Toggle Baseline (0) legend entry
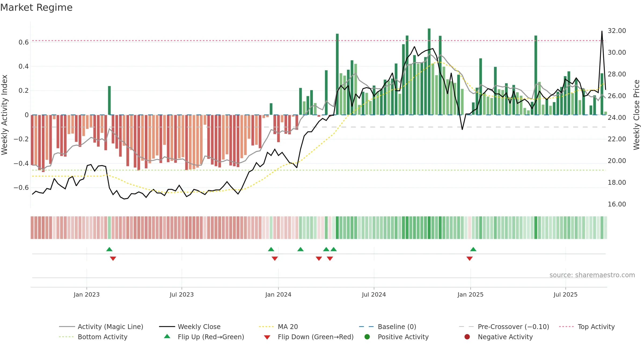 pos(387,327)
